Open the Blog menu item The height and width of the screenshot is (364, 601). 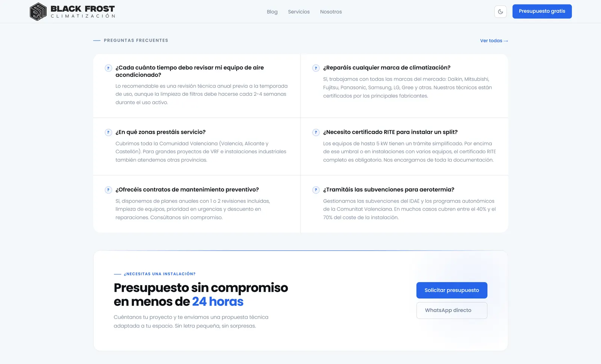[272, 12]
